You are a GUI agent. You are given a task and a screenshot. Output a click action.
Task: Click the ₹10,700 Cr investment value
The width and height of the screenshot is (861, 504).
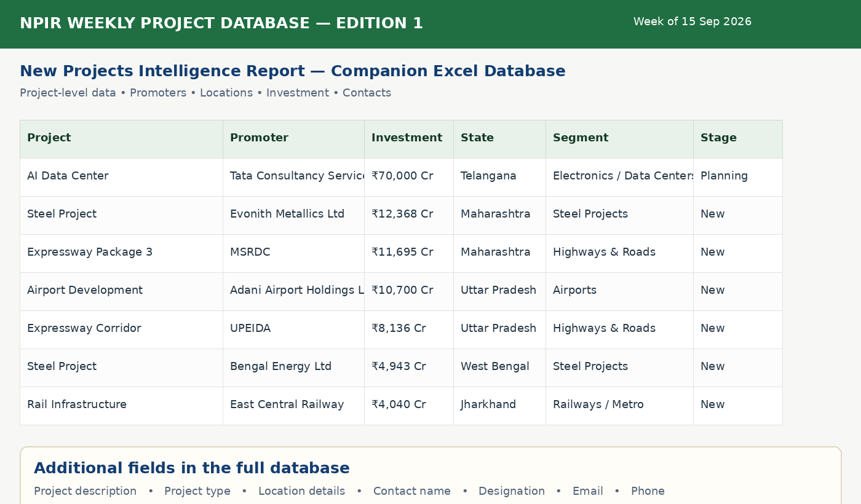[x=402, y=291]
